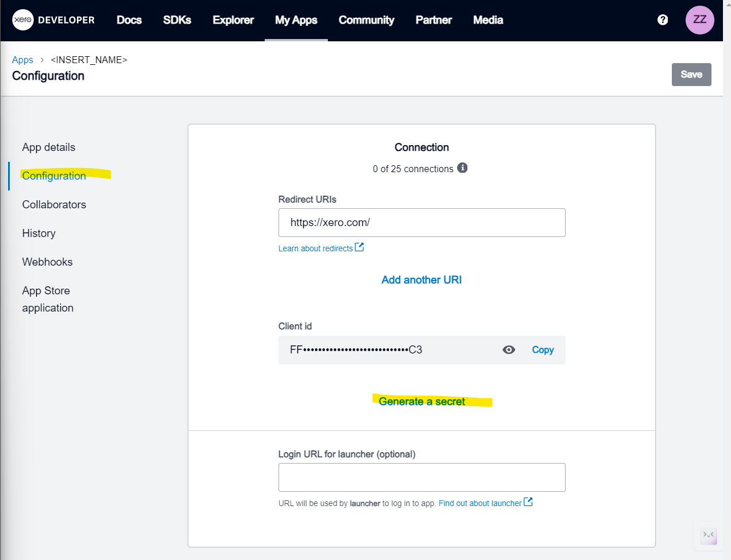Screen dimensions: 731x560
Task: Copy the Client id
Action: (543, 350)
